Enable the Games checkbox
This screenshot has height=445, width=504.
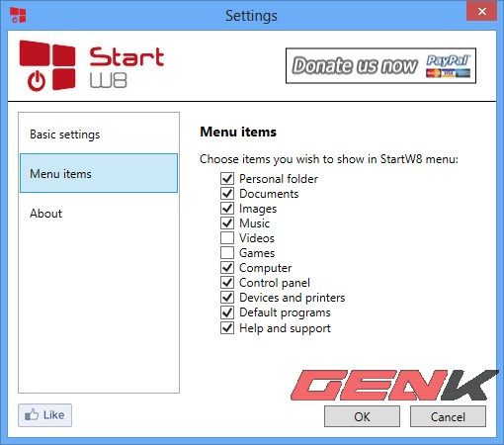(227, 252)
